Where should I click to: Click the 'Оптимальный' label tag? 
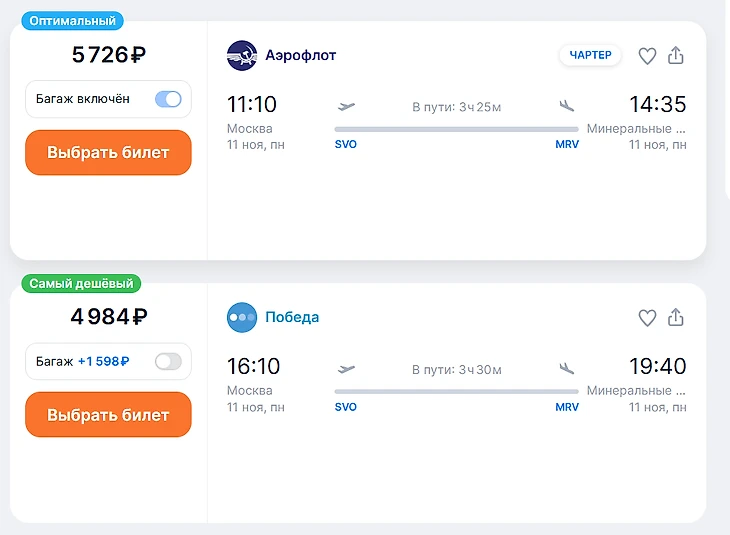click(x=72, y=20)
